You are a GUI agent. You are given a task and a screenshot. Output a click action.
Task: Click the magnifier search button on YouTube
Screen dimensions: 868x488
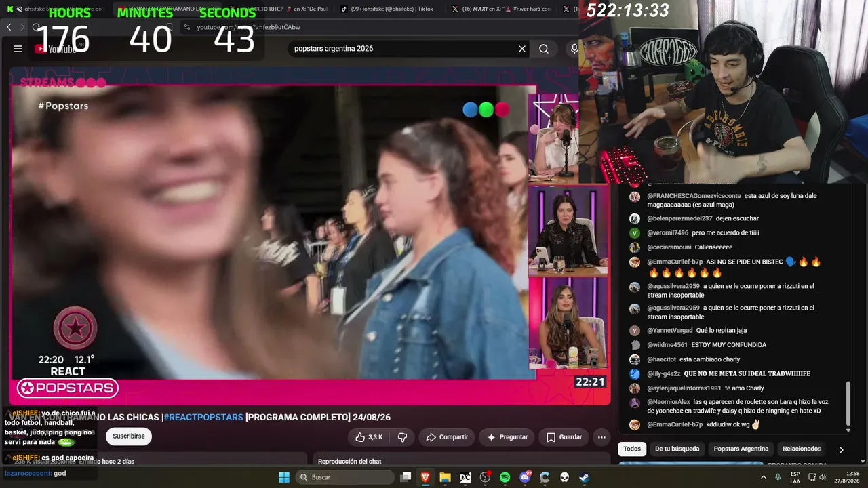[x=544, y=49]
